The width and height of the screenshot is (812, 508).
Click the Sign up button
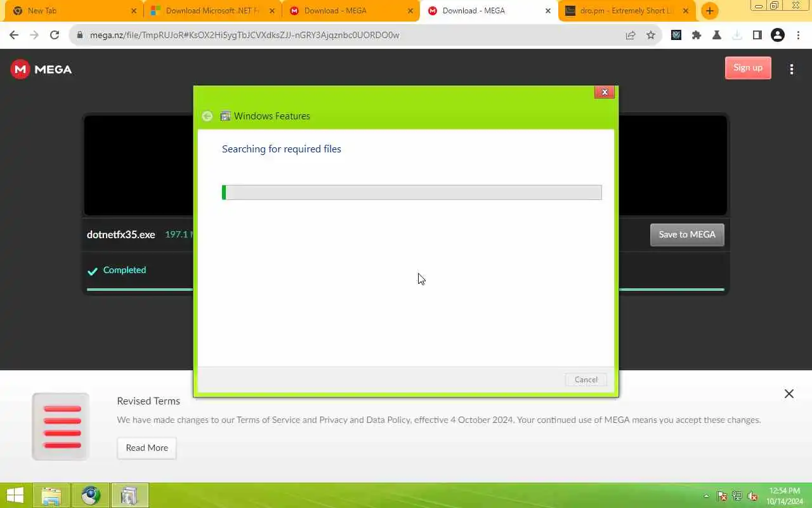[748, 68]
